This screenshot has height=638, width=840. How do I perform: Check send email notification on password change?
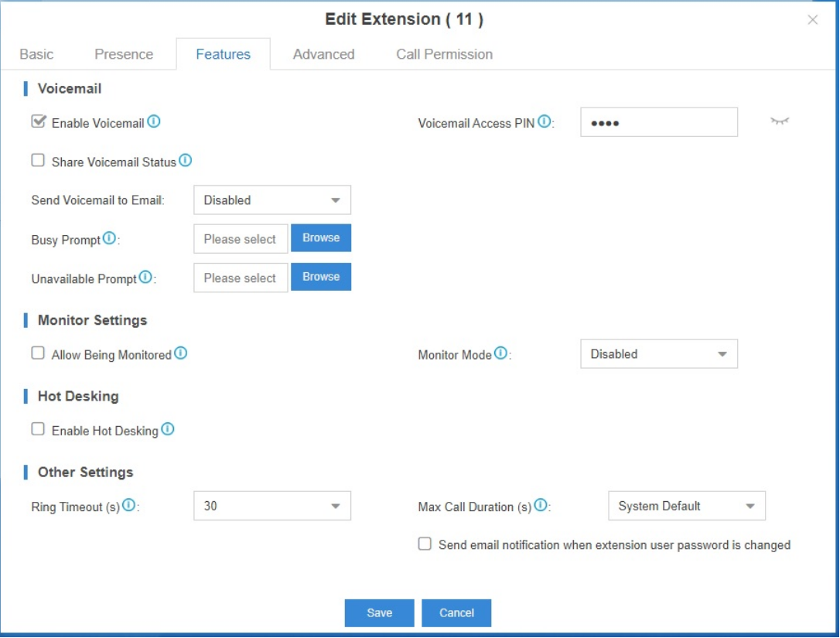[x=425, y=544]
